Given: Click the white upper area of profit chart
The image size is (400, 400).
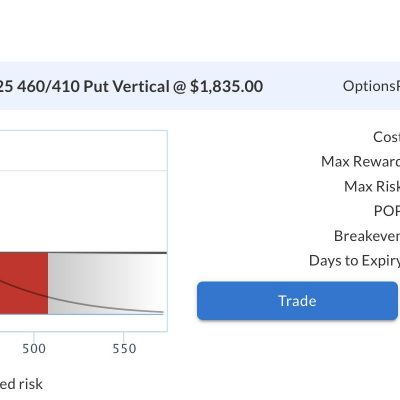Looking at the screenshot, I should 83,192.
